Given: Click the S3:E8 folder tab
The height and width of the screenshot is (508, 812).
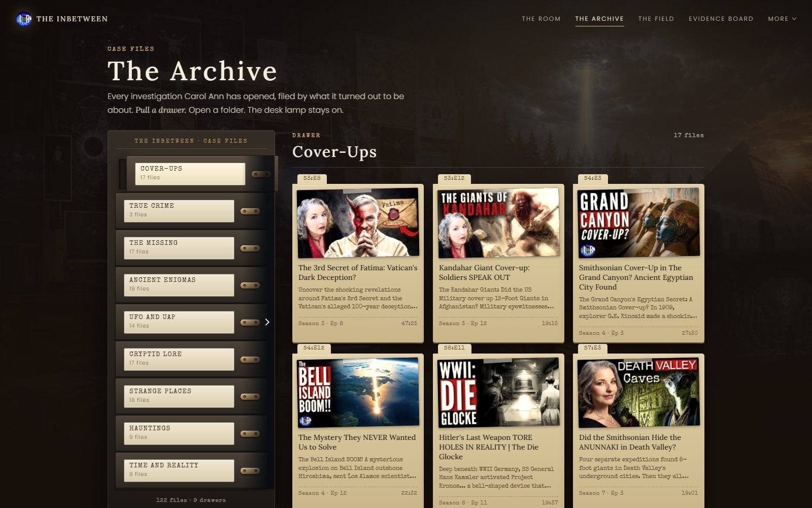Looking at the screenshot, I should point(312,178).
